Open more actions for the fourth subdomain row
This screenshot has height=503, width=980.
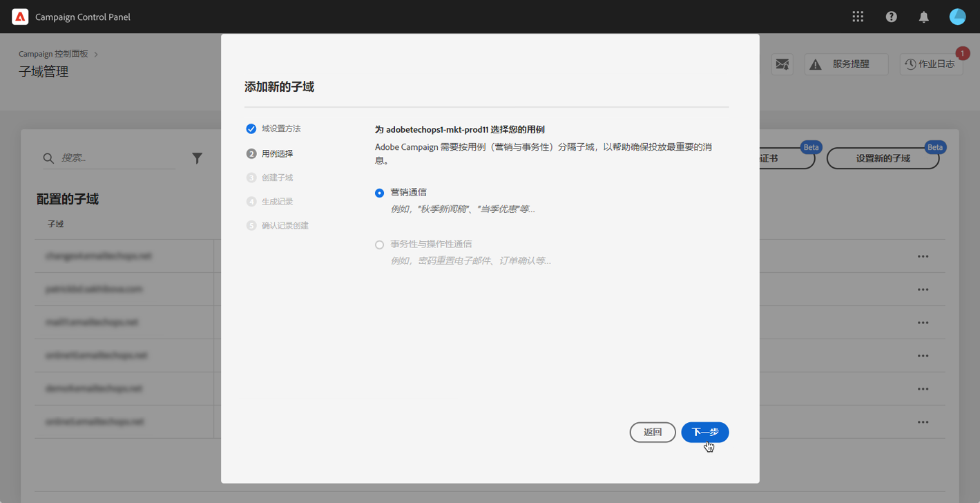[x=923, y=356]
